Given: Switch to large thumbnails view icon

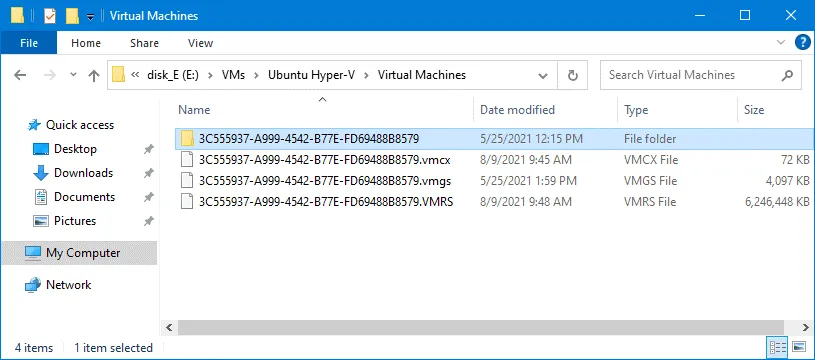Looking at the screenshot, I should tap(799, 347).
